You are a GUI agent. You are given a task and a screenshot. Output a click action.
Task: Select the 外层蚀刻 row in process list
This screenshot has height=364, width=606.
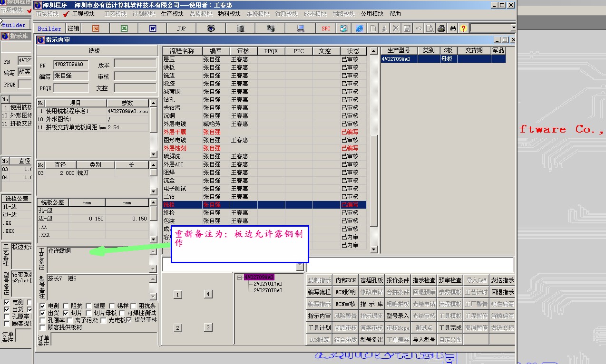pos(264,148)
